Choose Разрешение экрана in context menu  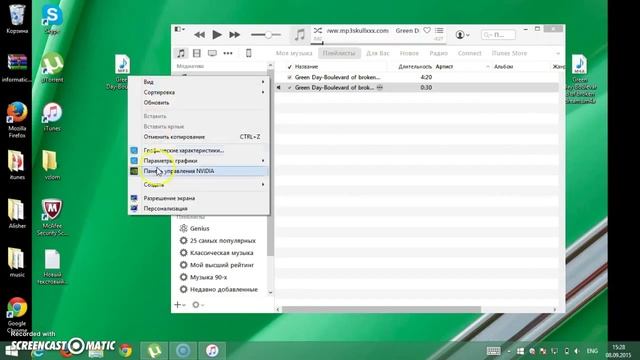tap(199, 198)
